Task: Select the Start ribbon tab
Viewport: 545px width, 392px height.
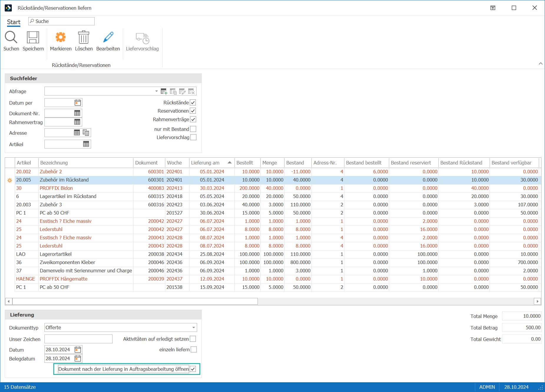Action: tap(14, 22)
